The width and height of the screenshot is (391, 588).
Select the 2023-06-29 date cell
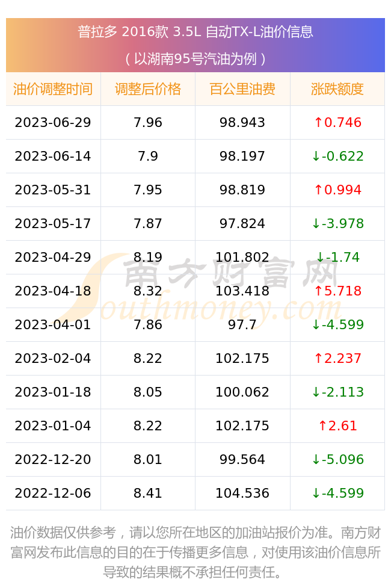[53, 123]
